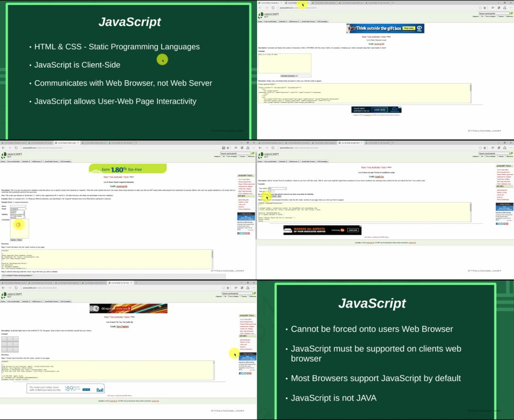Expand References menu on Accept Terms page
Viewport: 514px width, 420px height.
[x=293, y=161]
